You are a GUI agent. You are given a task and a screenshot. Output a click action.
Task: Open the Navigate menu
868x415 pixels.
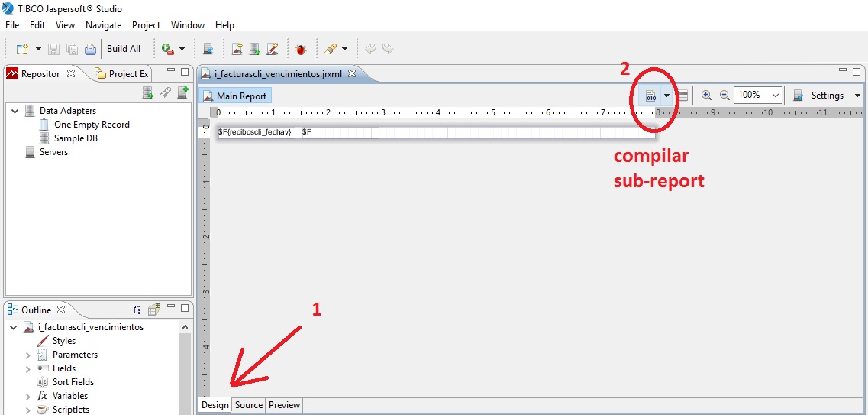pos(104,25)
